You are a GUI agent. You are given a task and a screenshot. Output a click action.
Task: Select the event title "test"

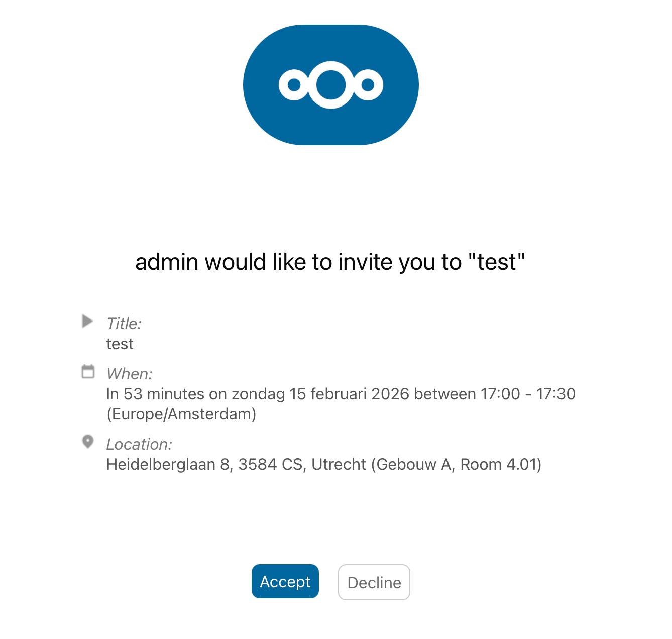coord(120,344)
